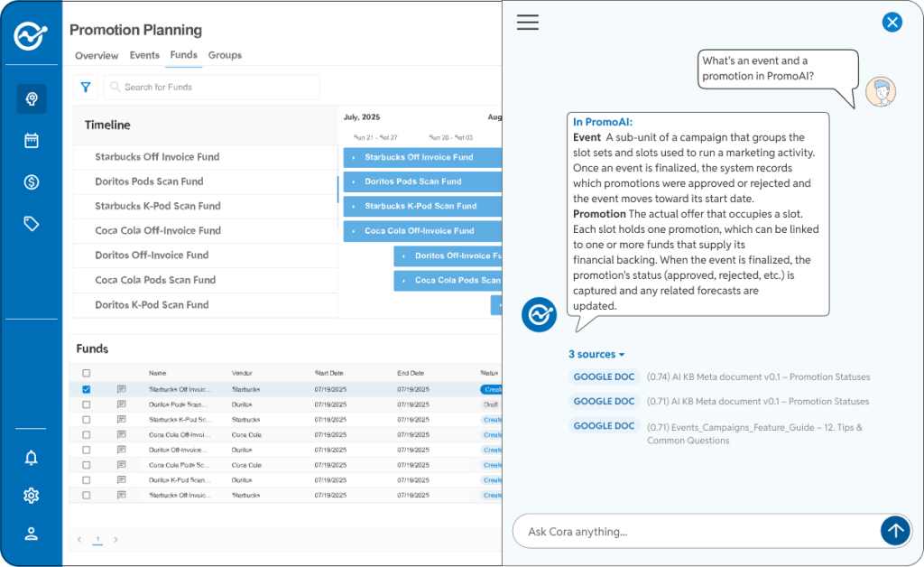Open note icon in the checked Starbucks row
Viewport: 924px width, 567px height.
tap(122, 389)
